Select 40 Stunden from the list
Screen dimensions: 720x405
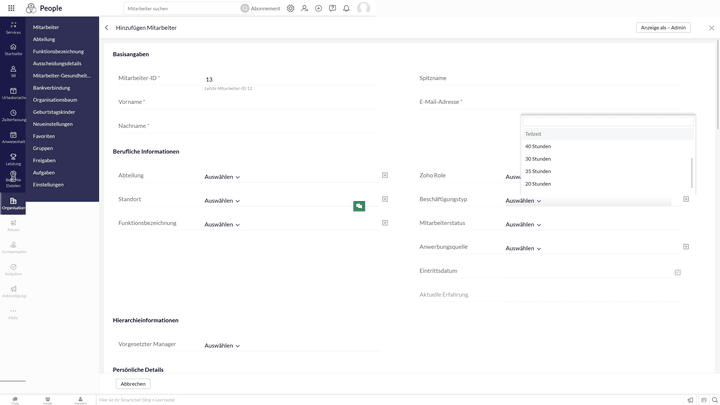(538, 146)
